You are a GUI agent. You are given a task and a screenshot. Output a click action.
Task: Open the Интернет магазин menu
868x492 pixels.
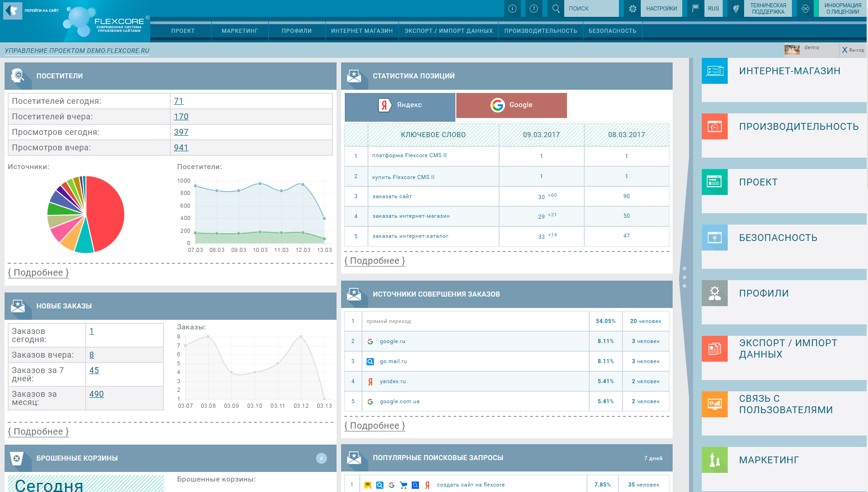click(362, 31)
